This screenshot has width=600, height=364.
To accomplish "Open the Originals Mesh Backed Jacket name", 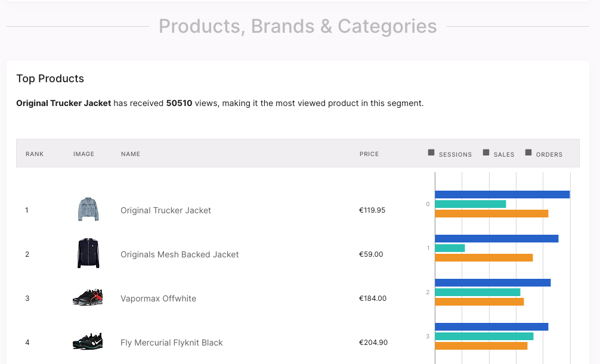I will 180,254.
